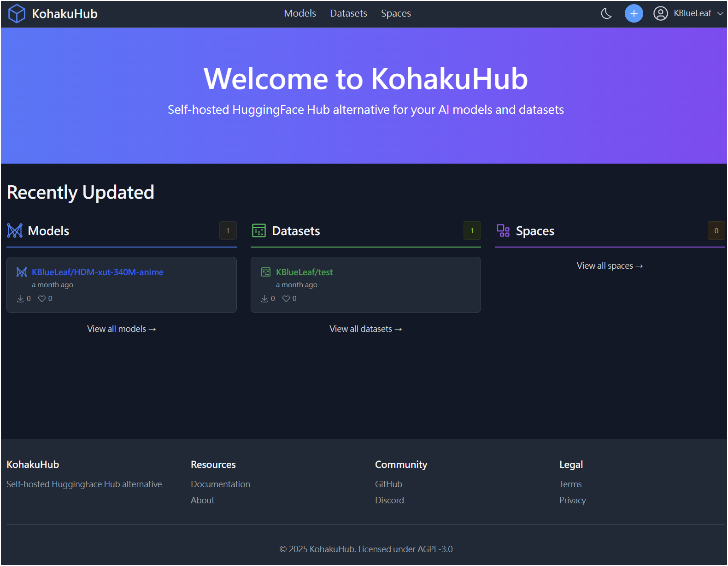Click the Datasets section icon
728x566 pixels.
259,230
